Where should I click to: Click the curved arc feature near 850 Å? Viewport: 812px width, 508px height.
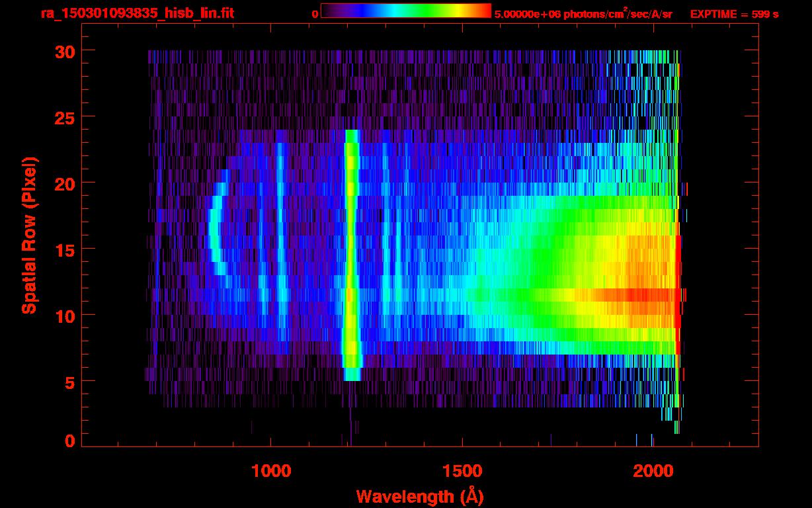pyautogui.click(x=218, y=228)
